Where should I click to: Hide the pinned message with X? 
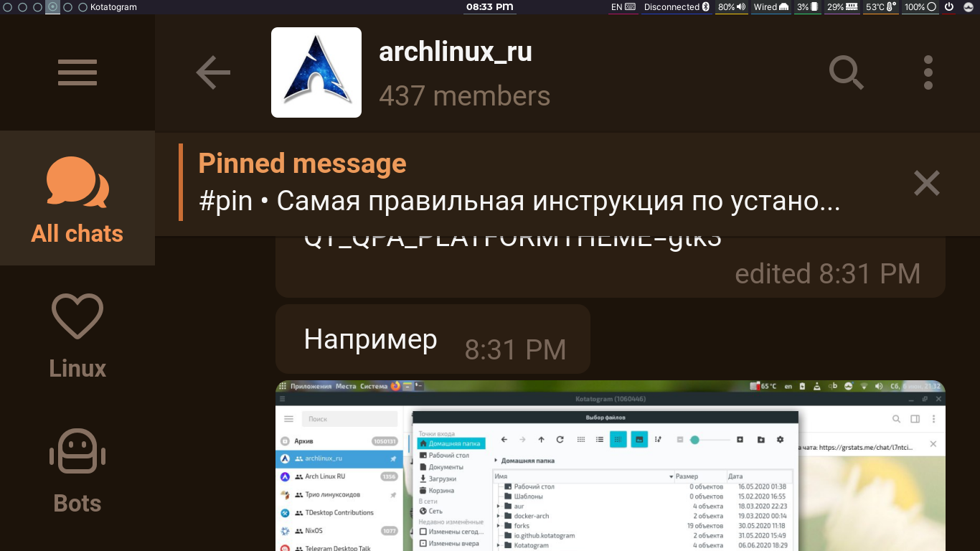pyautogui.click(x=927, y=183)
